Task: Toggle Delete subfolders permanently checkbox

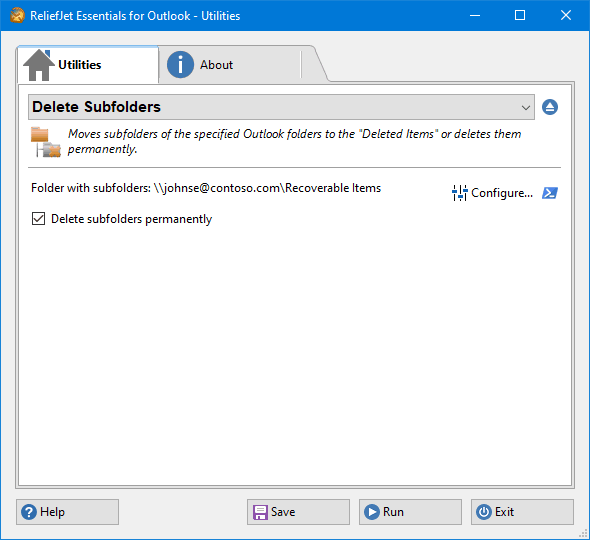Action: click(x=38, y=219)
